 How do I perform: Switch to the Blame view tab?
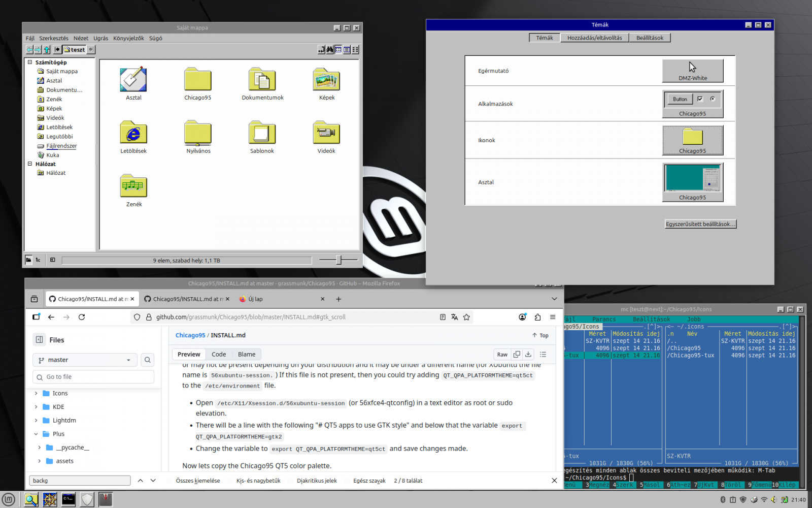pyautogui.click(x=247, y=354)
